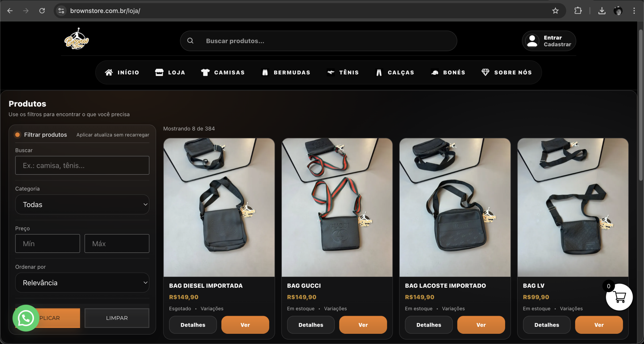Viewport: 644px width, 344px height.
Task: Click the 'Mostrando 8 de 384' text
Action: (189, 128)
